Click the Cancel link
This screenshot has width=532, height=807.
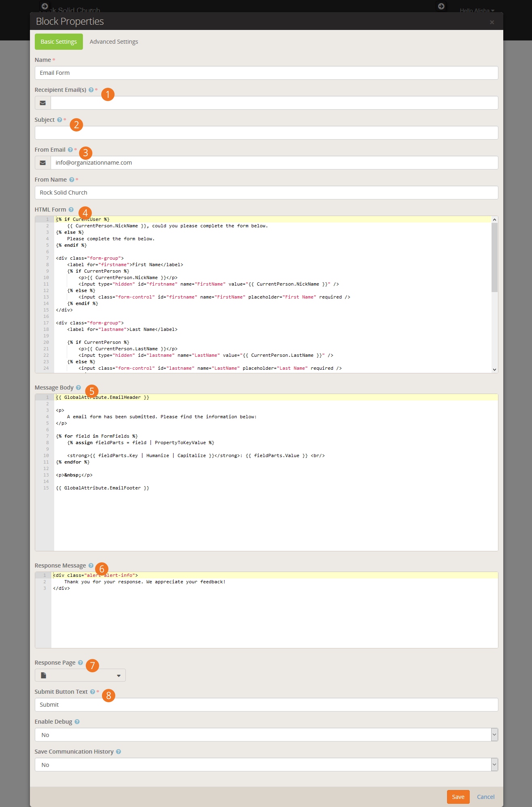pos(485,797)
